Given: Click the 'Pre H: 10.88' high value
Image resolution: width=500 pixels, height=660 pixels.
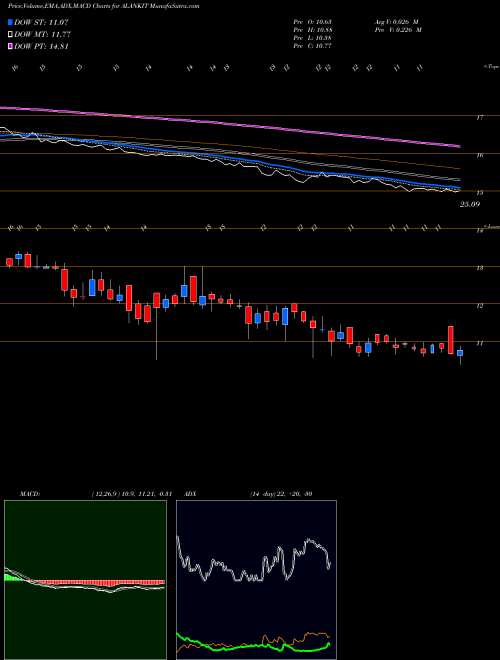Looking at the screenshot, I should pos(313,29).
